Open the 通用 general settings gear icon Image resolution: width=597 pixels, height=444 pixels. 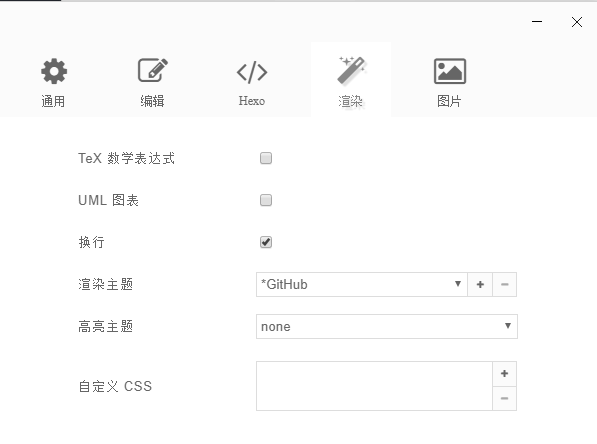click(x=54, y=71)
